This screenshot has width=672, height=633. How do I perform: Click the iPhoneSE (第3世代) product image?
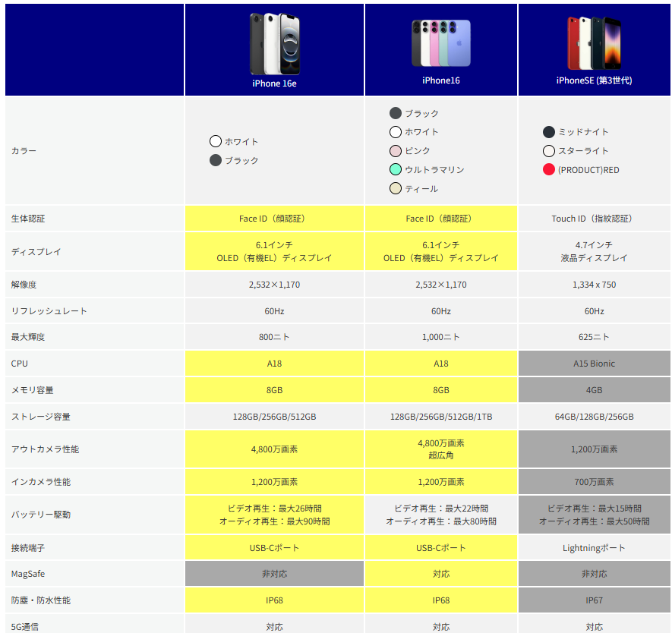[x=594, y=43]
